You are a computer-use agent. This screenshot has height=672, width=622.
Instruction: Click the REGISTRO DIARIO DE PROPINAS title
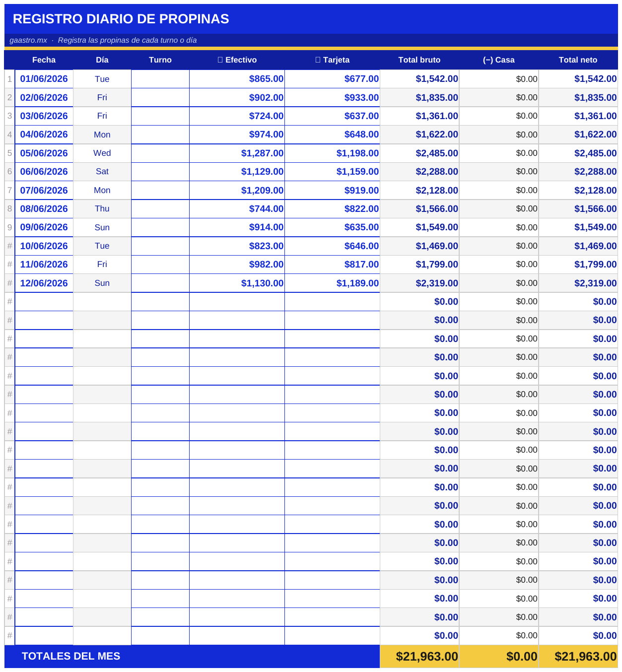point(121,19)
